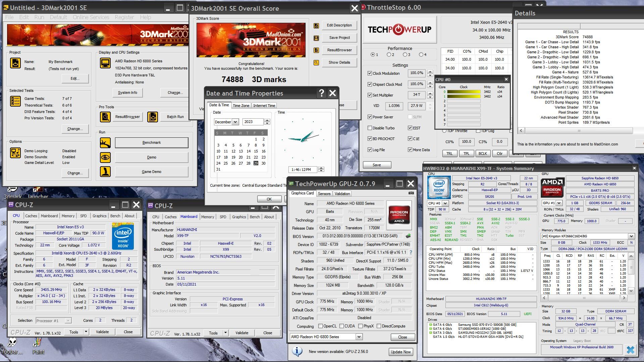Viewport: 644px width, 362px height.
Task: Click Clock Modulation percentage stepper
Action: pyautogui.click(x=430, y=73)
